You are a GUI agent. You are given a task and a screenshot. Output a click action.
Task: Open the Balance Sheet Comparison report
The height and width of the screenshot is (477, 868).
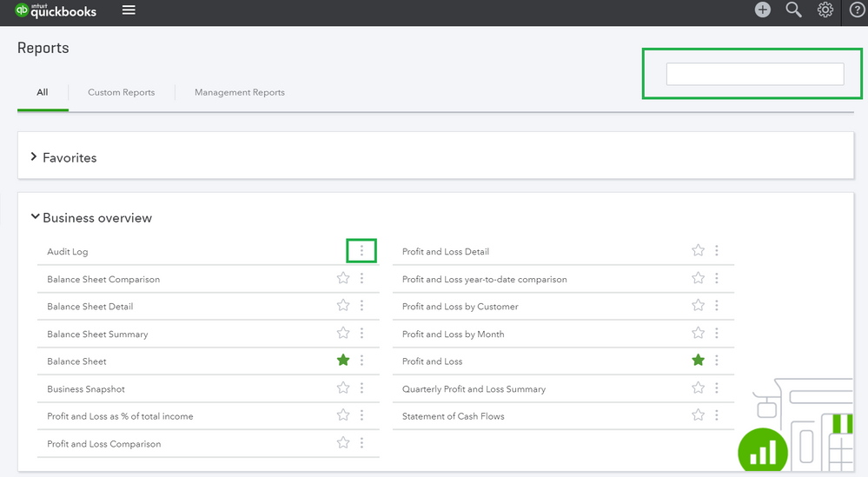click(103, 279)
